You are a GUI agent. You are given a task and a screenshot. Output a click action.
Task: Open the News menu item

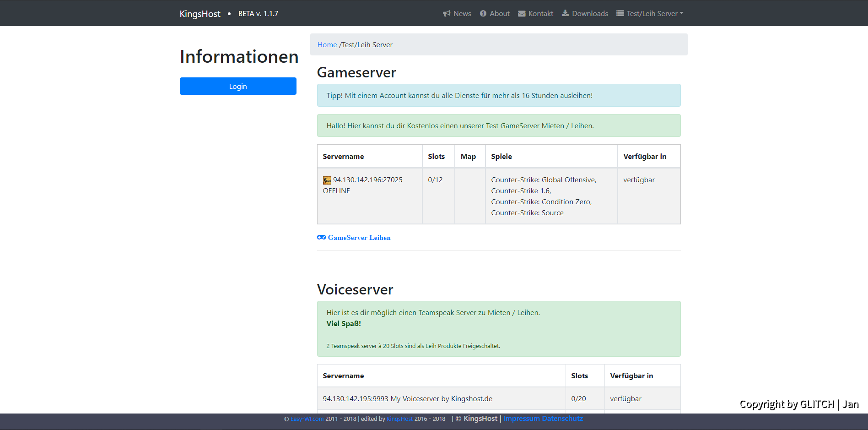pos(462,14)
